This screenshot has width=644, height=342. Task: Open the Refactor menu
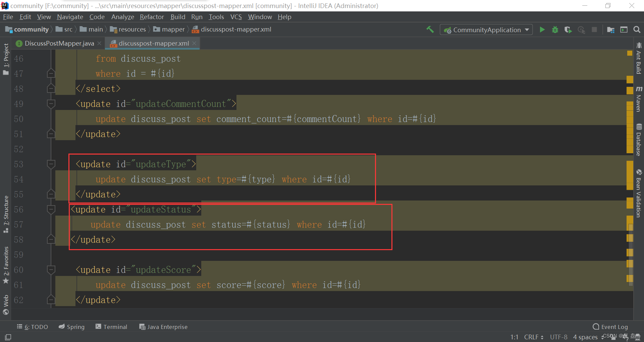pos(152,17)
